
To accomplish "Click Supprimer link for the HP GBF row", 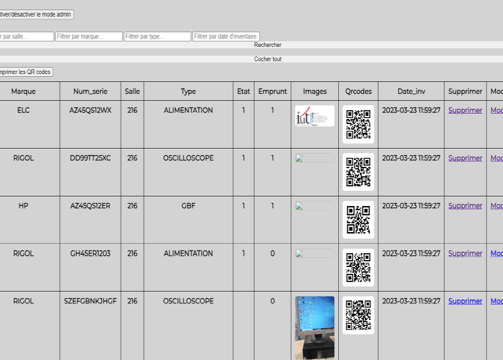I will pos(465,206).
